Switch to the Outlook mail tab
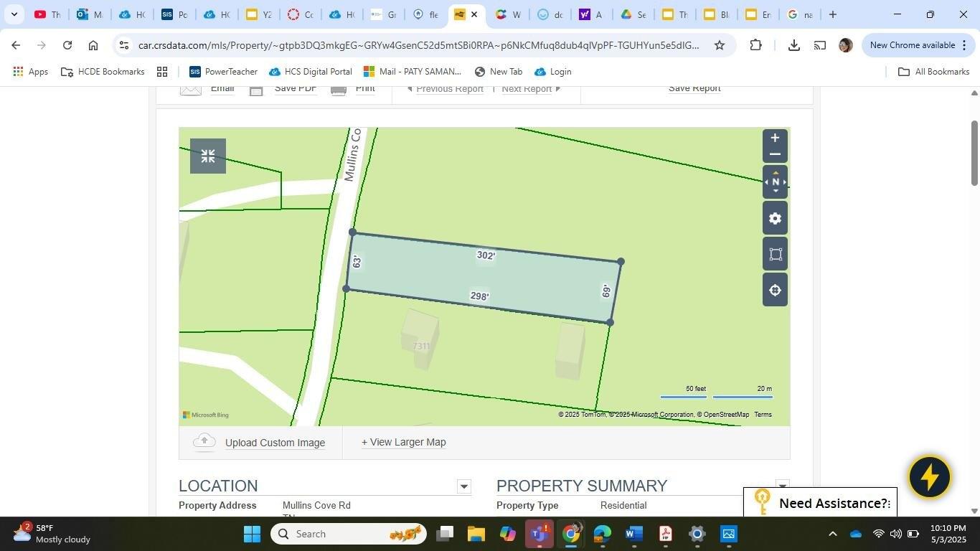 tap(90, 14)
